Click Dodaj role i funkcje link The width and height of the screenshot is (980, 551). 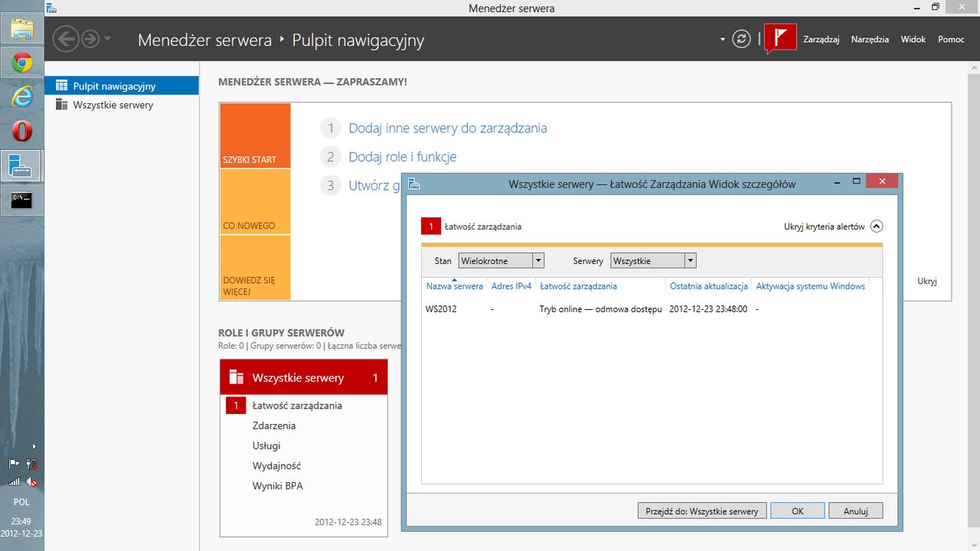point(403,156)
